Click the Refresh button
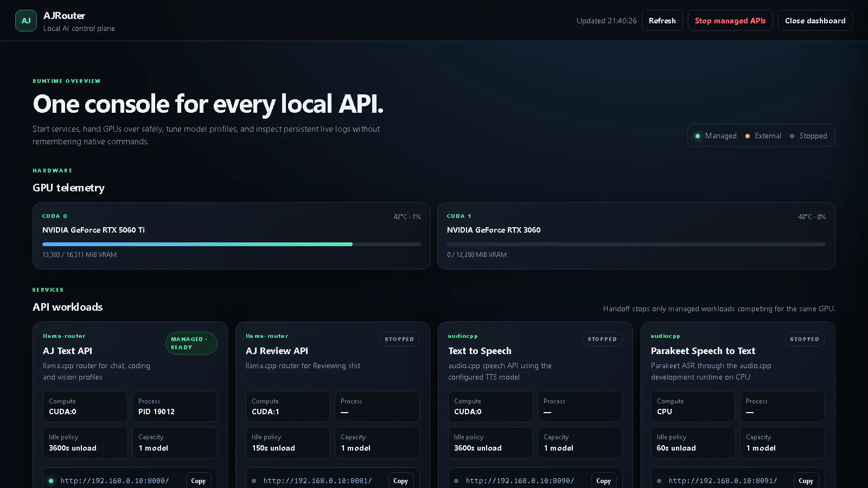The image size is (868, 488). (x=662, y=21)
